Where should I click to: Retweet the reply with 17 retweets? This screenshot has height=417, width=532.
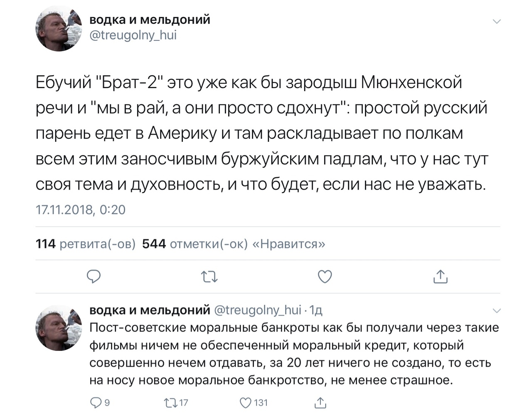coord(170,402)
